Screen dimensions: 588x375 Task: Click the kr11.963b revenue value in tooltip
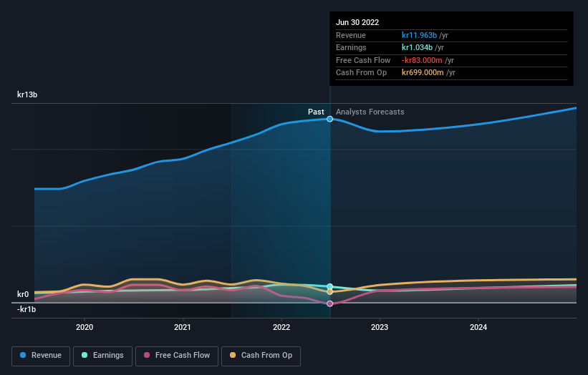click(419, 35)
